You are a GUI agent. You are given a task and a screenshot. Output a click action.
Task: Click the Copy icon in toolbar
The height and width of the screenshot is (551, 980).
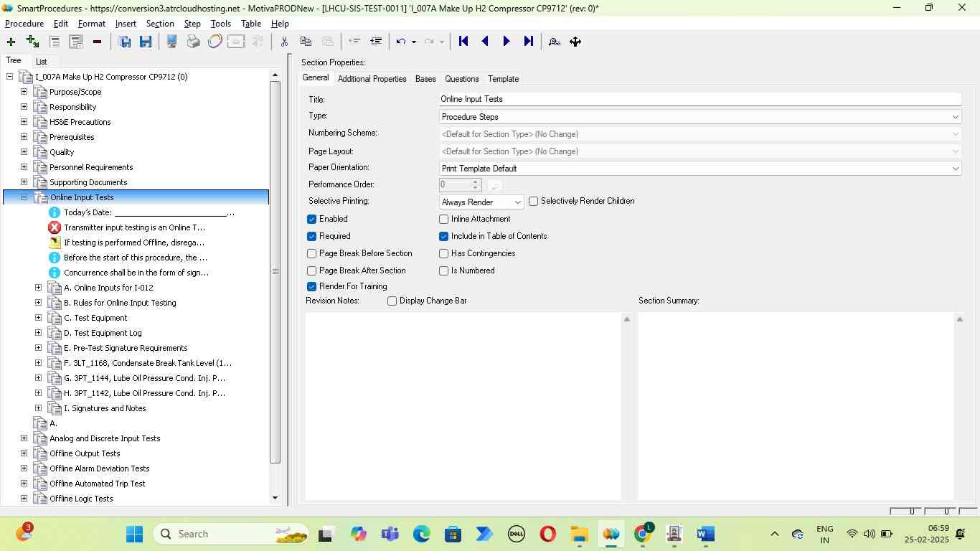click(x=306, y=42)
